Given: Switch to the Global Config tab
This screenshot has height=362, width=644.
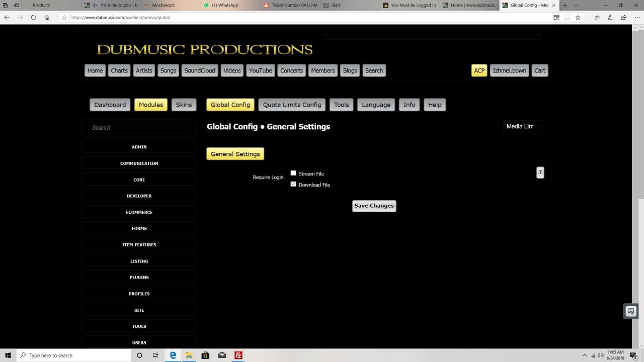Looking at the screenshot, I should [x=230, y=105].
